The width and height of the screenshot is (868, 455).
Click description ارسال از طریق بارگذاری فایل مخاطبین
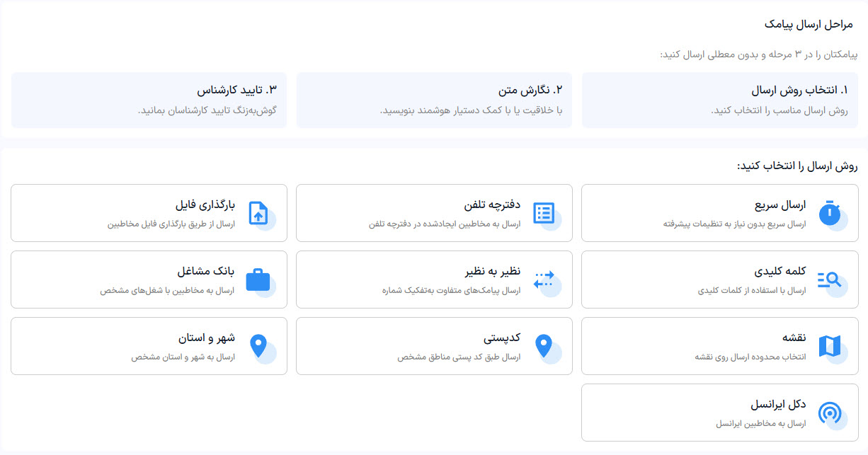click(x=171, y=224)
